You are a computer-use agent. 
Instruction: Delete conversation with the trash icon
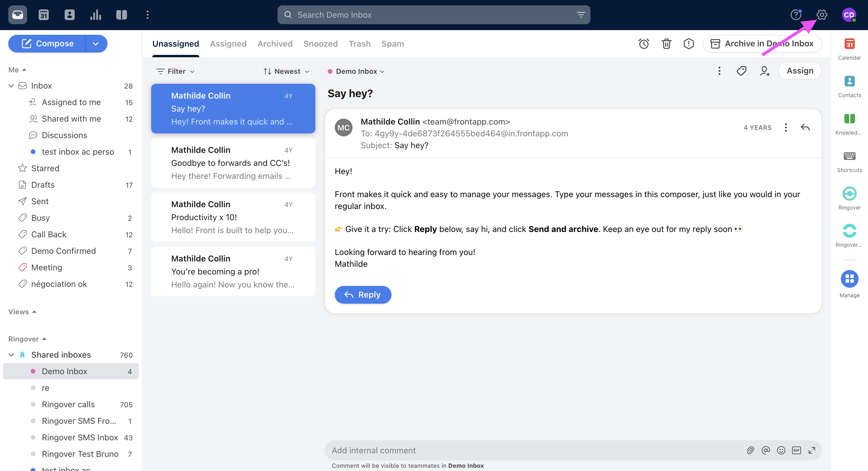pyautogui.click(x=666, y=44)
